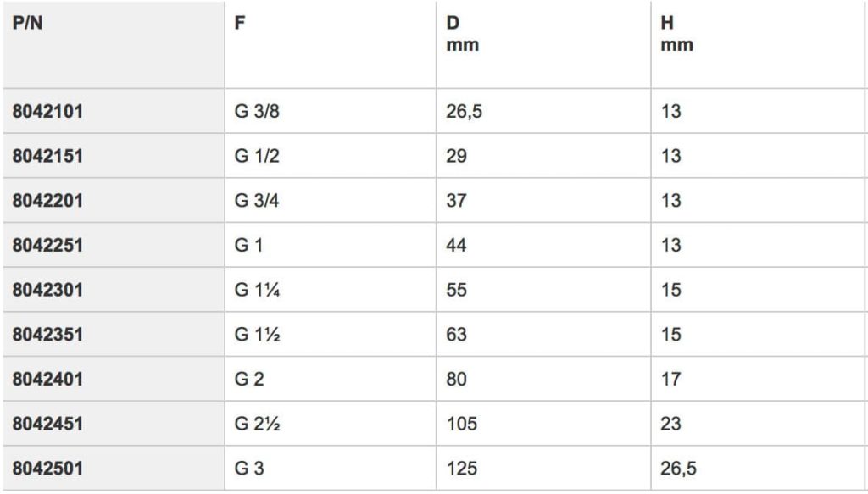Select part number 8042151
868x494 pixels.
pos(47,156)
